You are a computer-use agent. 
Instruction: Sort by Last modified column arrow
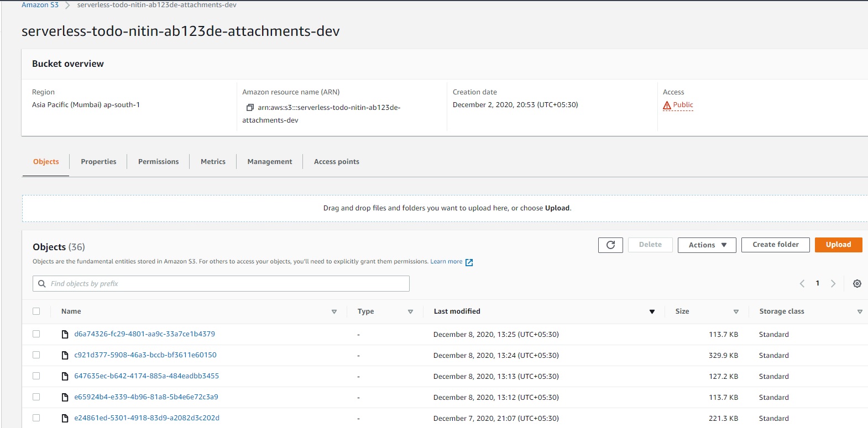[652, 312]
